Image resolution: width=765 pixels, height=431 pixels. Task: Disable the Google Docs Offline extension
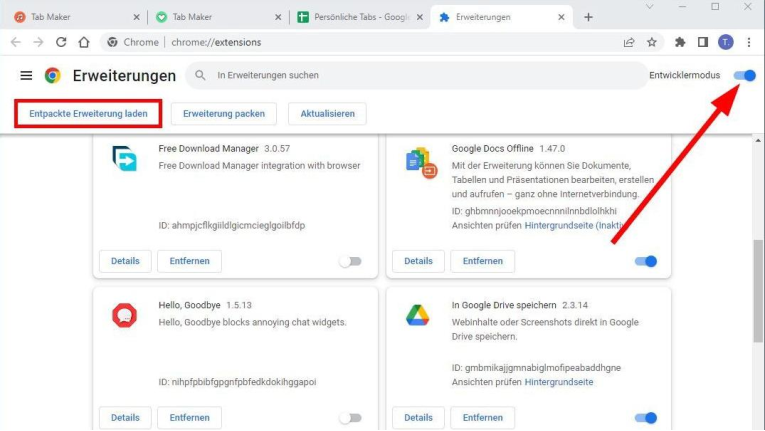[x=646, y=262]
